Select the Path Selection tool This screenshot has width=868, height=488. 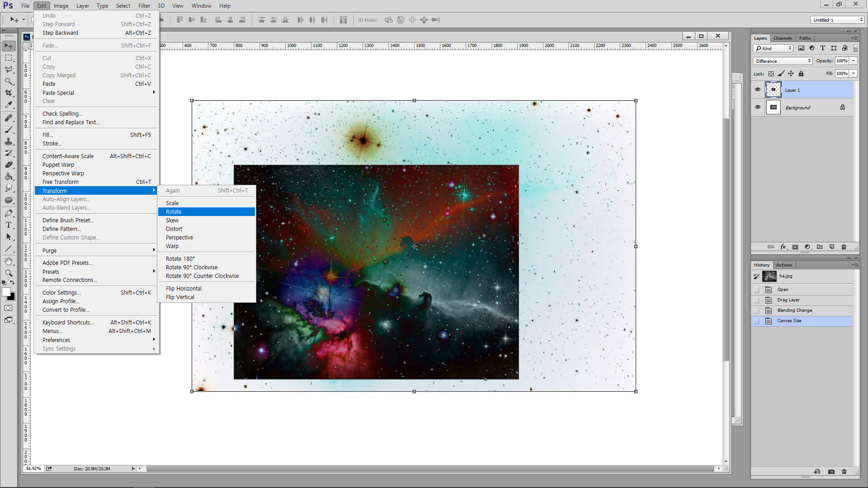(x=9, y=237)
